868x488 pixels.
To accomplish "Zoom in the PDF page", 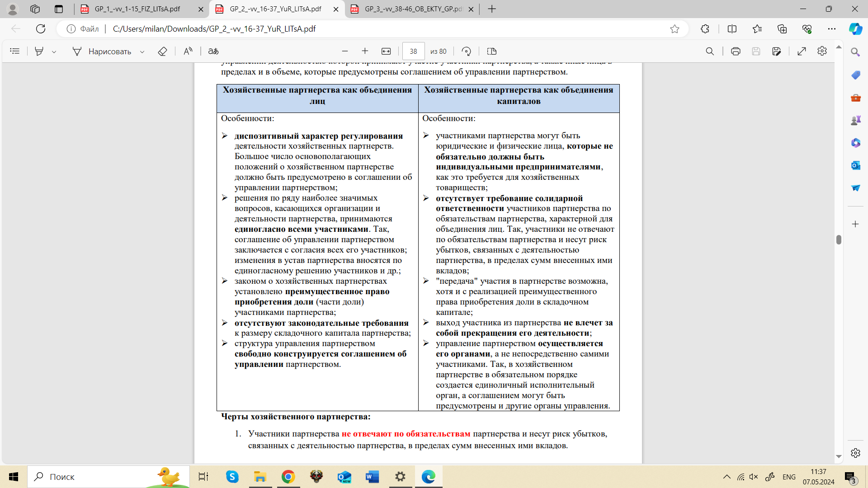I will tap(365, 52).
